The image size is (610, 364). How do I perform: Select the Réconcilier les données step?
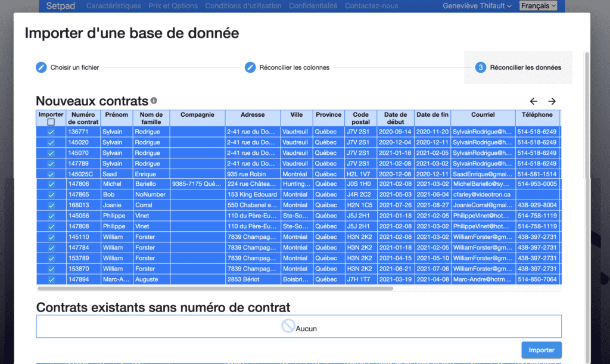pyautogui.click(x=525, y=67)
